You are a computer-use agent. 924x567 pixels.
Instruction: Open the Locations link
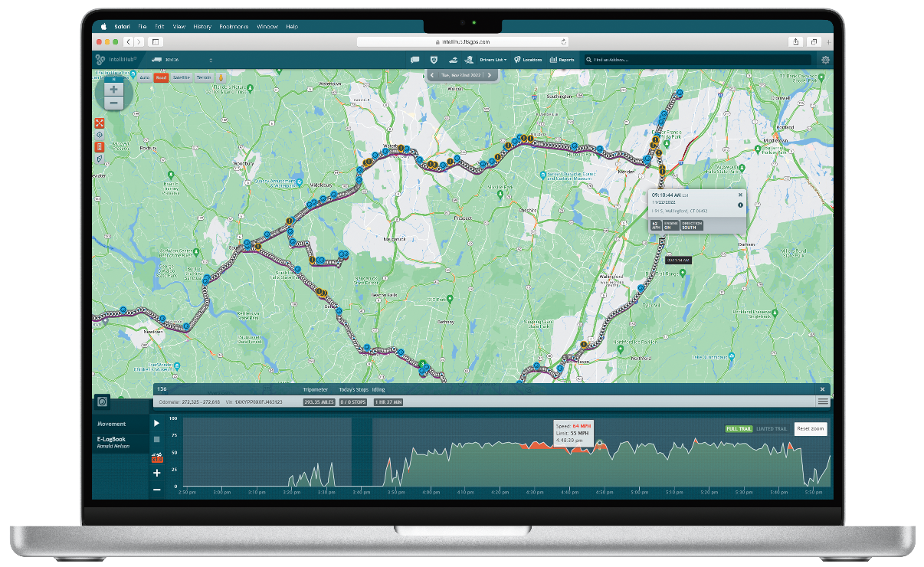pos(528,60)
